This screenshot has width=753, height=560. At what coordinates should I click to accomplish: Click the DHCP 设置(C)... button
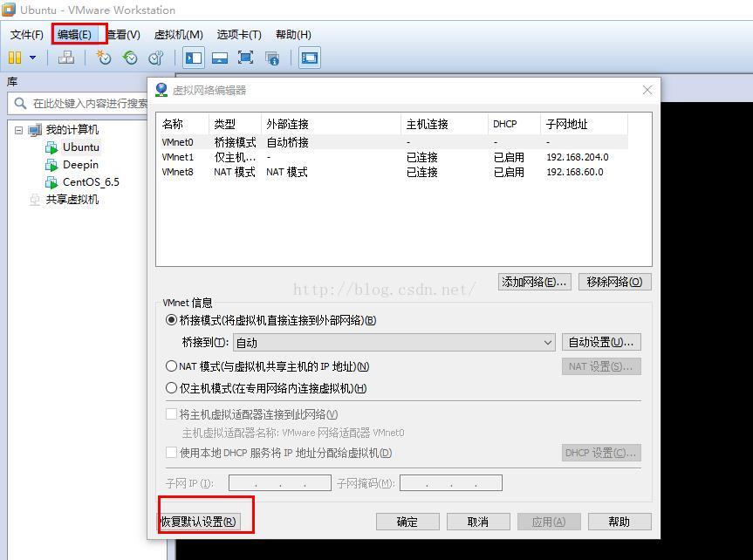click(x=601, y=453)
